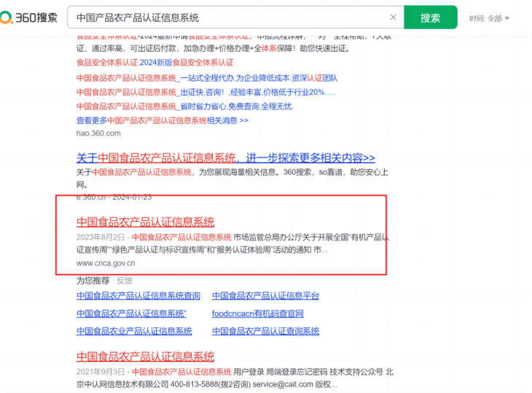Open the 出证快,咨询! ad link
This screenshot has height=393, width=532.
206,92
